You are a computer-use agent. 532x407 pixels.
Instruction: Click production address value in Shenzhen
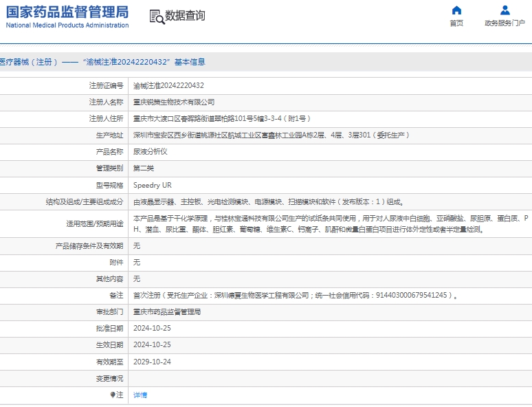pyautogui.click(x=271, y=135)
